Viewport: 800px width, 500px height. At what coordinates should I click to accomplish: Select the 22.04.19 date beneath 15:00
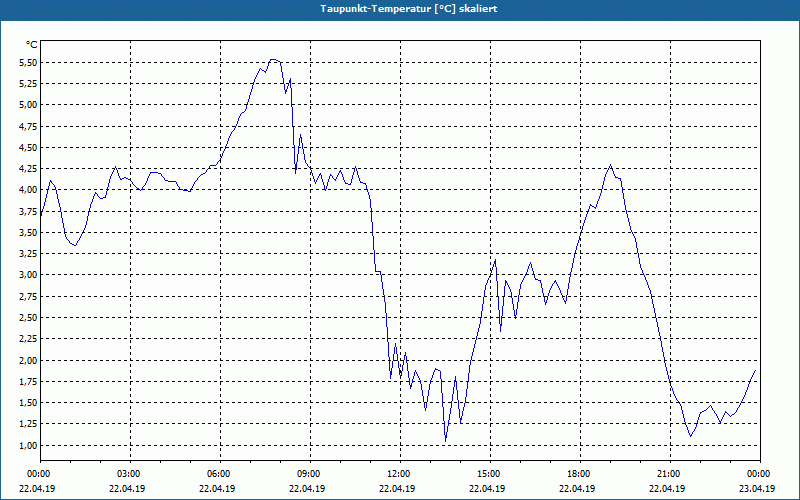pyautogui.click(x=487, y=488)
